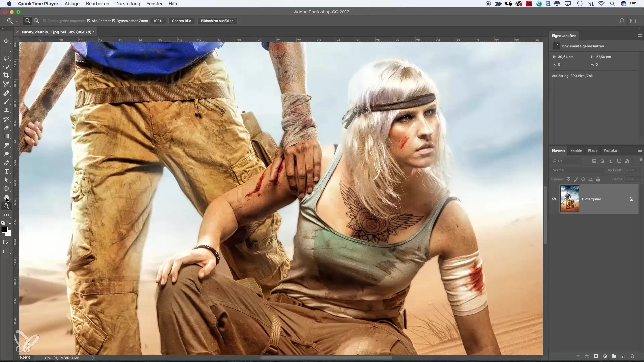Select the Crop tool
The height and width of the screenshot is (362, 644).
[x=6, y=75]
